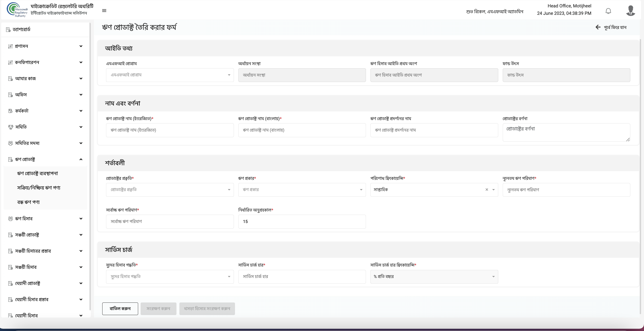Screen dimensions: 644x331
Task: Expand the কর্মকর্তা menu chevron
Action: [81, 111]
